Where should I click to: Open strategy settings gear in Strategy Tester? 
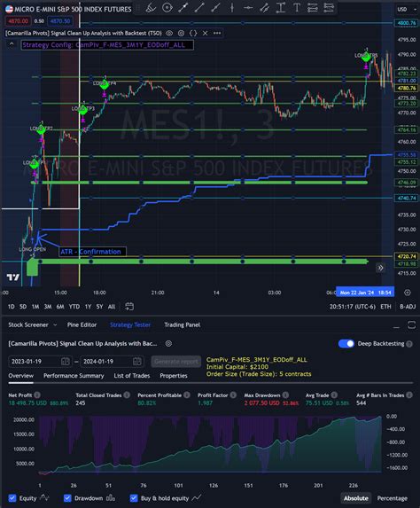coord(168,344)
